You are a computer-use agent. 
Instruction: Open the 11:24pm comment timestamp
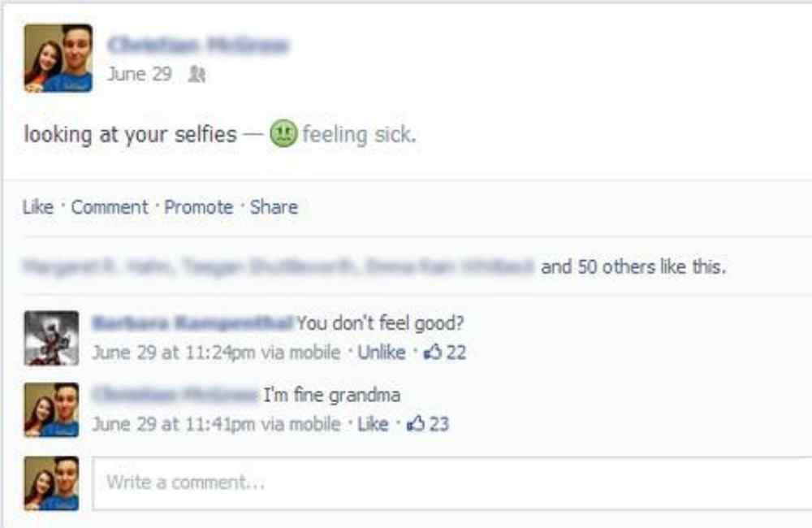point(174,353)
